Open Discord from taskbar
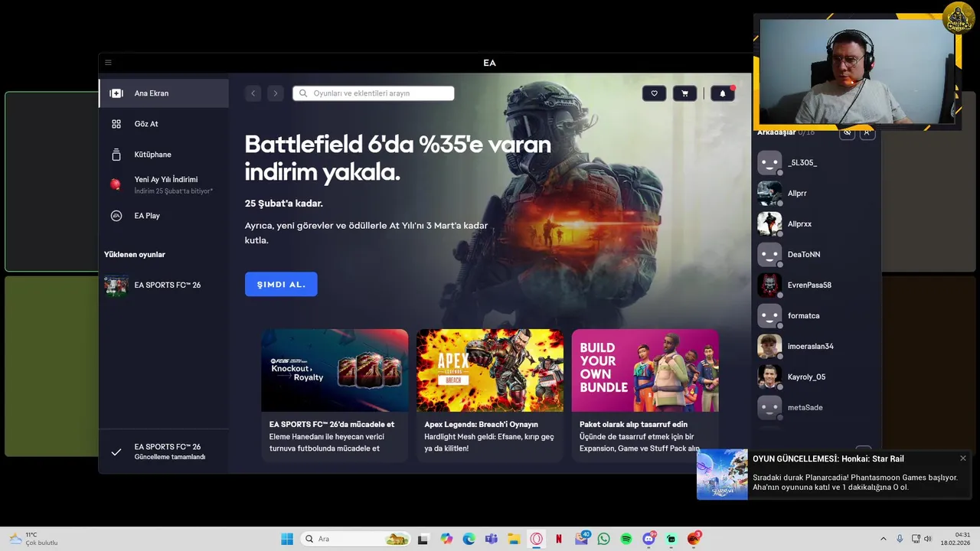 [649, 539]
